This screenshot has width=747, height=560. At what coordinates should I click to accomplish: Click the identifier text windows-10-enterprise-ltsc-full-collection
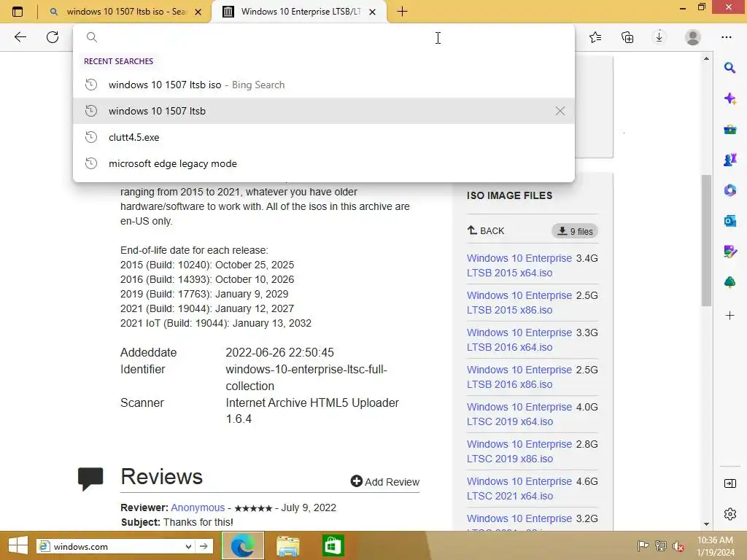306,378
